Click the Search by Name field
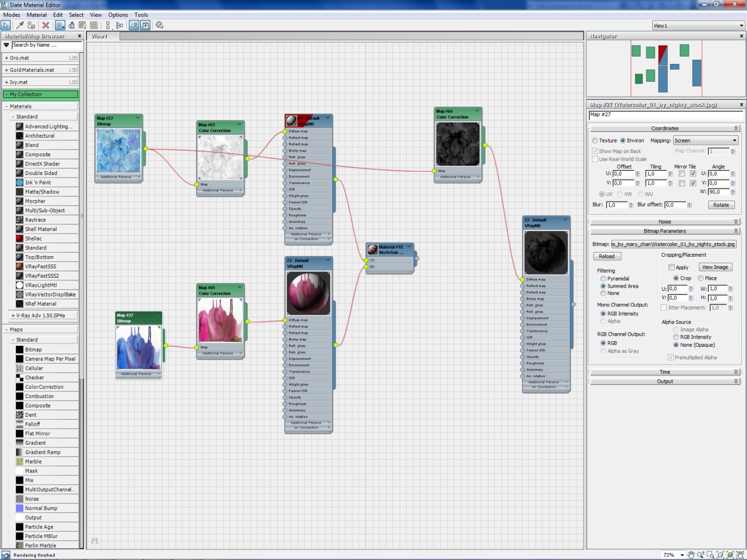The width and height of the screenshot is (747, 560). coord(46,45)
